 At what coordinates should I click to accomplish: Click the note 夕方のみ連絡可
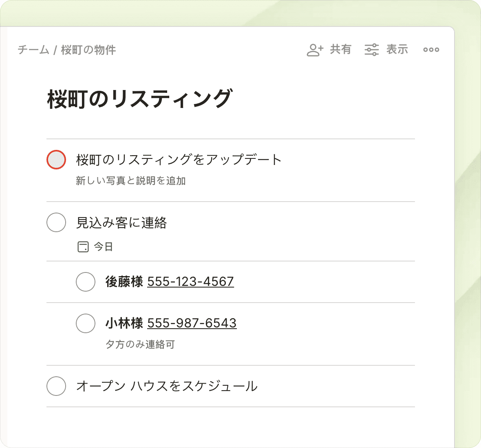click(x=140, y=345)
